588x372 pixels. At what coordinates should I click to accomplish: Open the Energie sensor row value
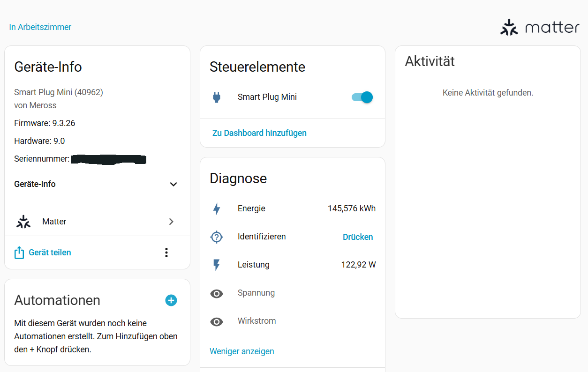[351, 209]
